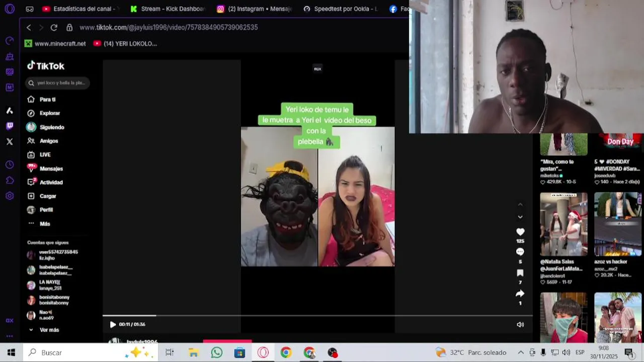
Task: Open Opera sidebar settings gear
Action: tap(10, 196)
